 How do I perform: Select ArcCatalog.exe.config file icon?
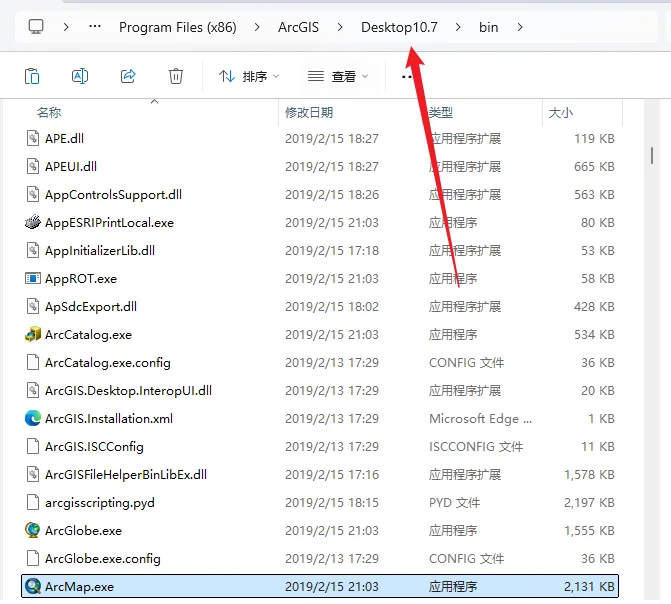point(33,363)
